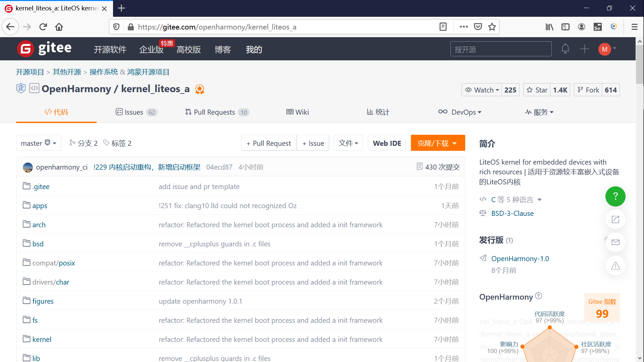Fork the kernel_liteos_a repository

coord(588,90)
